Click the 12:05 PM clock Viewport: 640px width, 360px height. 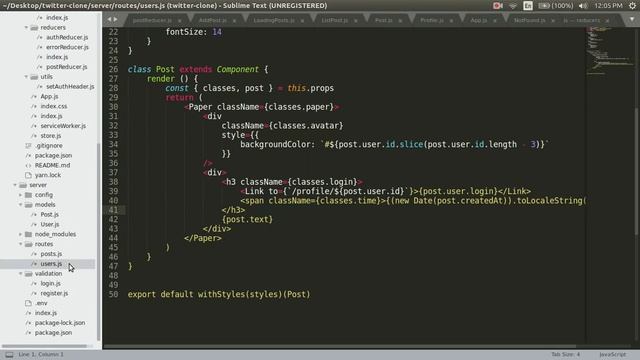609,6
